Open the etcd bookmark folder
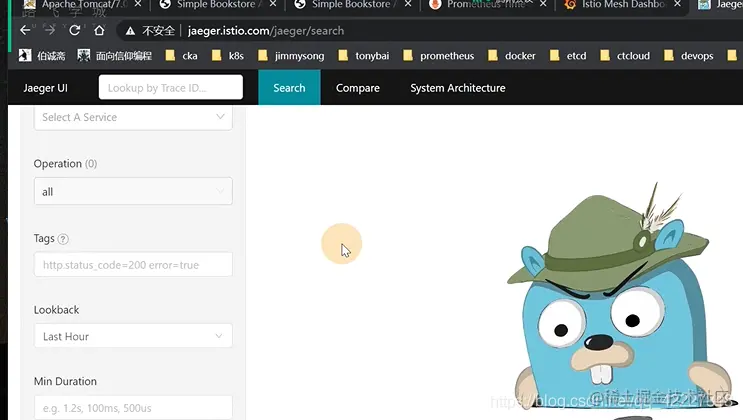The height and width of the screenshot is (420, 743). click(568, 56)
